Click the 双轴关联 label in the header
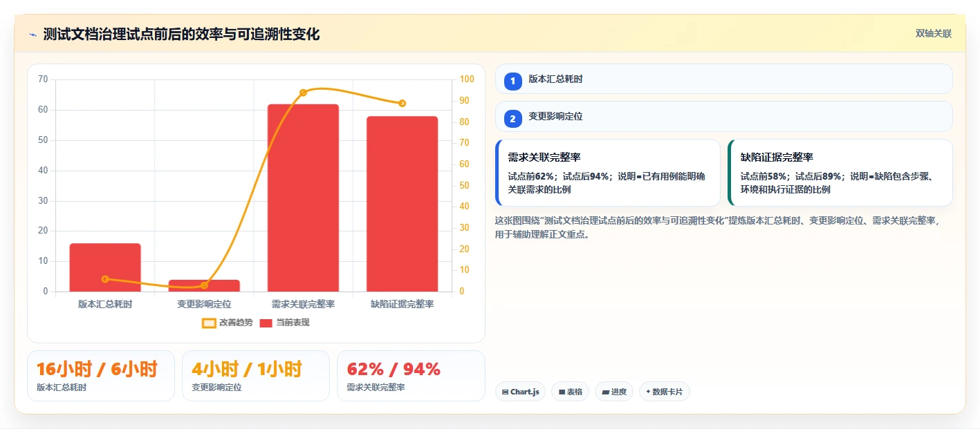Viewport: 980px width, 429px height. (x=934, y=34)
